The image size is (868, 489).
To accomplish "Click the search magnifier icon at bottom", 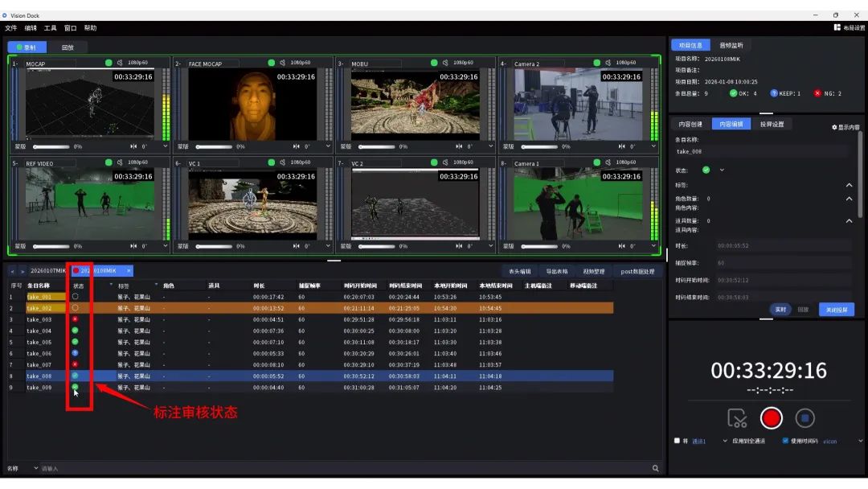I will click(656, 469).
